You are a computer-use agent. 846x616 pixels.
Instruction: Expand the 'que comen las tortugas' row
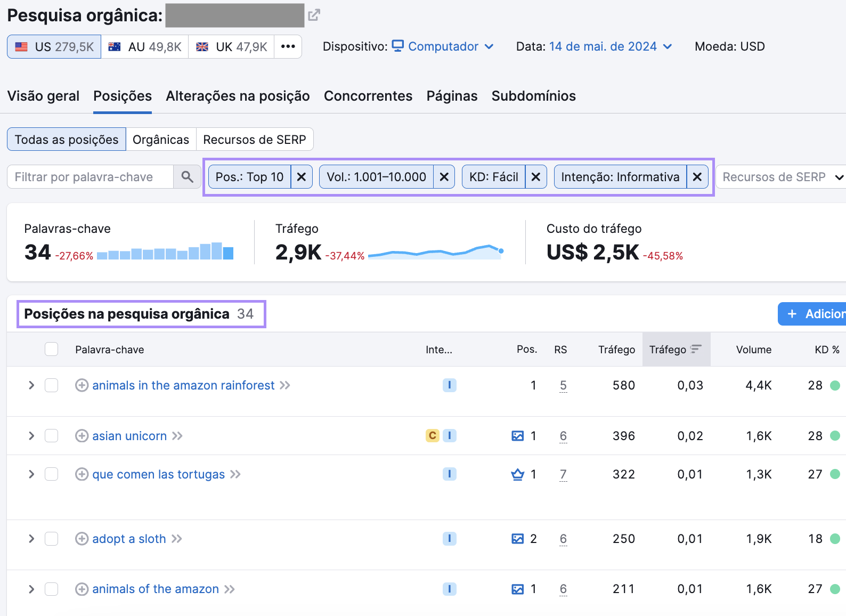pos(31,474)
